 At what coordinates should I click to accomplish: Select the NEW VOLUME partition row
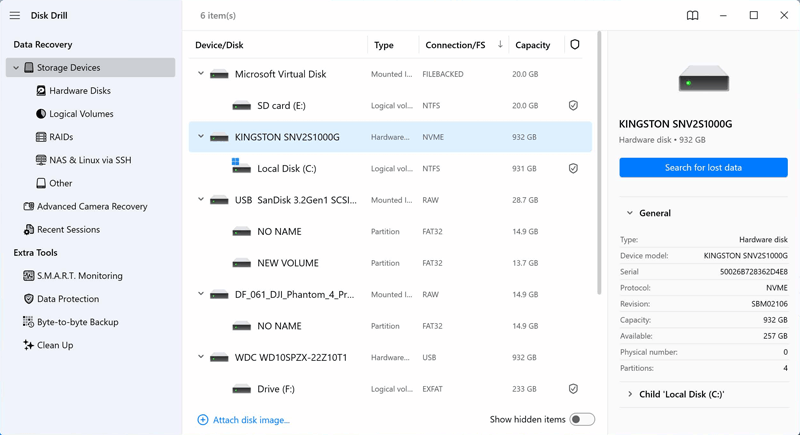tap(390, 263)
